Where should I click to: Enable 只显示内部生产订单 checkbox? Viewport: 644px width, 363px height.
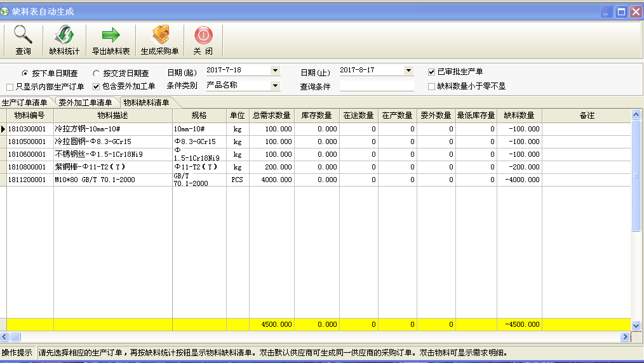tap(10, 86)
